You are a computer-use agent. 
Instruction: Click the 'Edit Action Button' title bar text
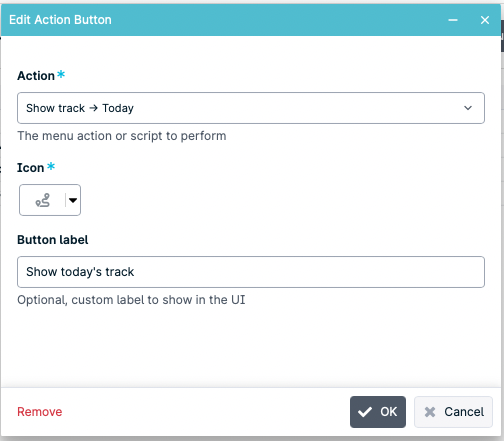click(60, 20)
